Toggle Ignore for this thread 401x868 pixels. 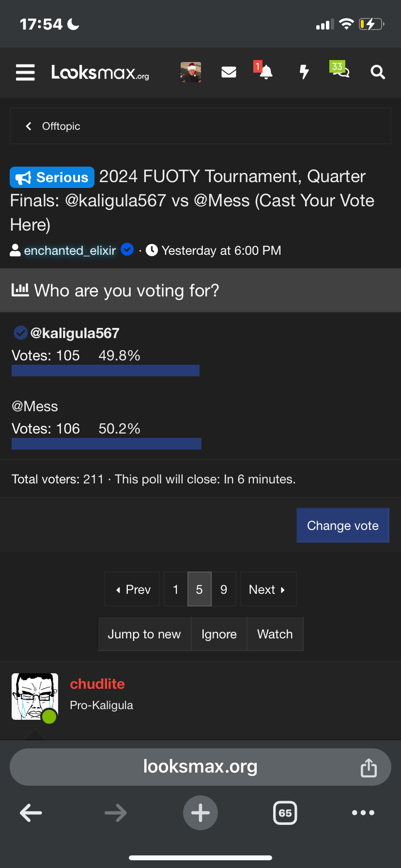(219, 634)
